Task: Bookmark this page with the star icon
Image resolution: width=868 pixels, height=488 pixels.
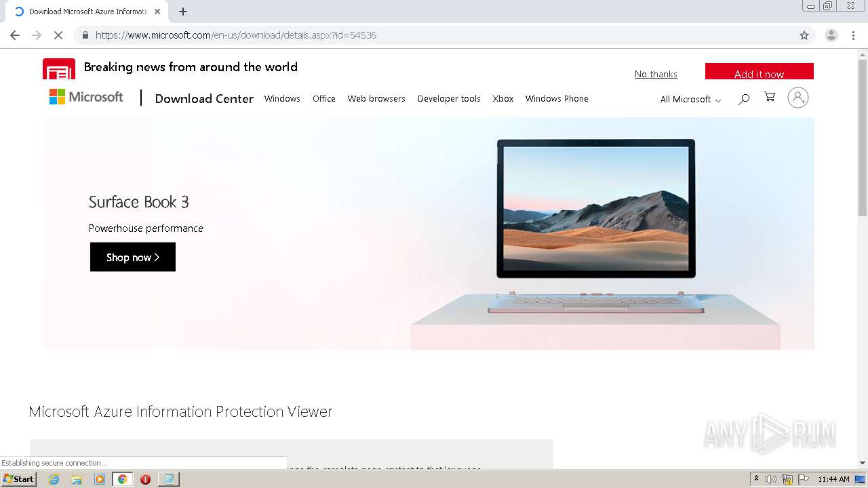Action: tap(804, 35)
